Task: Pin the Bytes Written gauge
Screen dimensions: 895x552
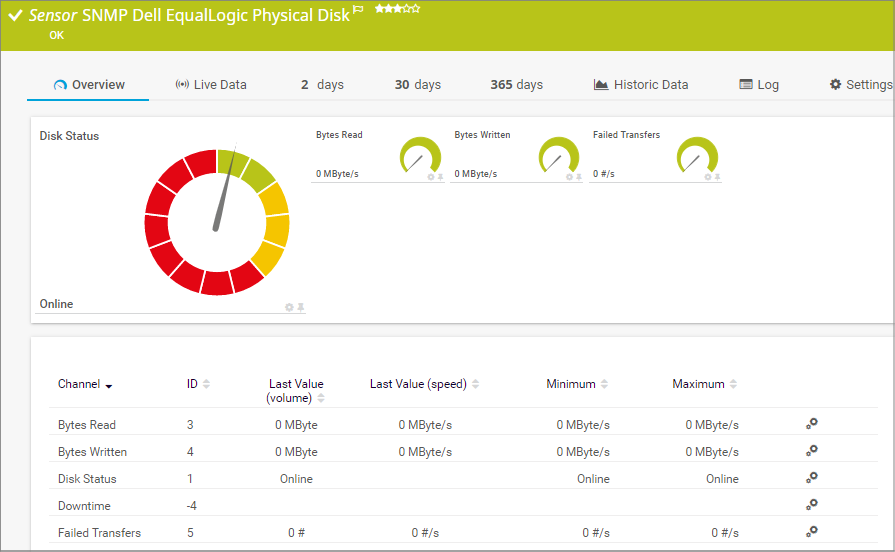Action: point(579,177)
